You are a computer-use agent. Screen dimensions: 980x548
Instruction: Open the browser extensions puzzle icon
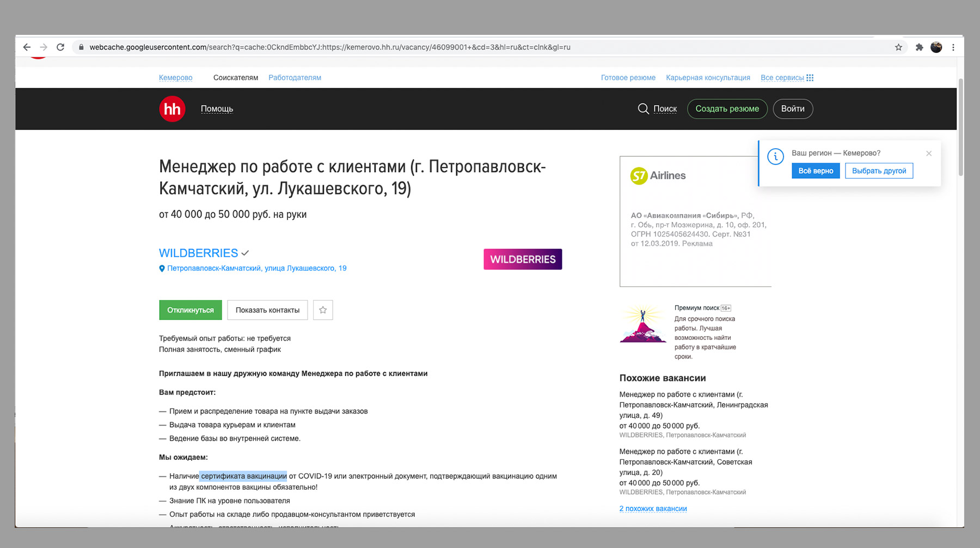pyautogui.click(x=920, y=47)
